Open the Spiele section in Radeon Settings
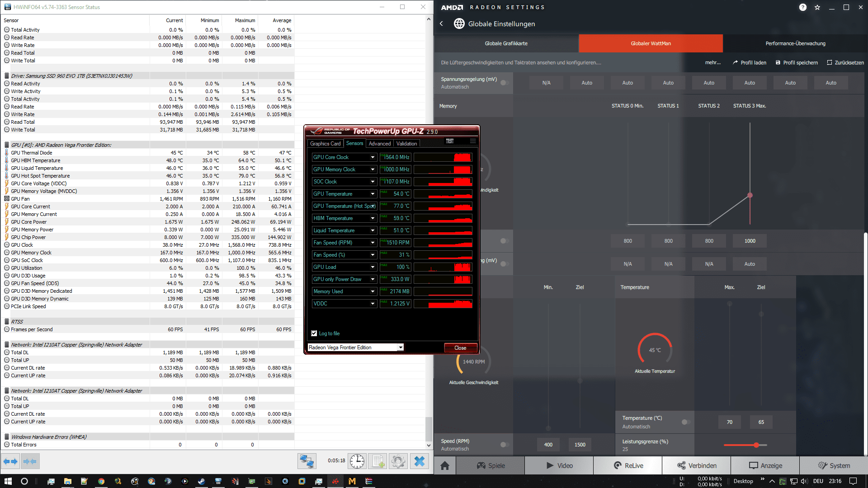868x488 pixels. click(491, 465)
